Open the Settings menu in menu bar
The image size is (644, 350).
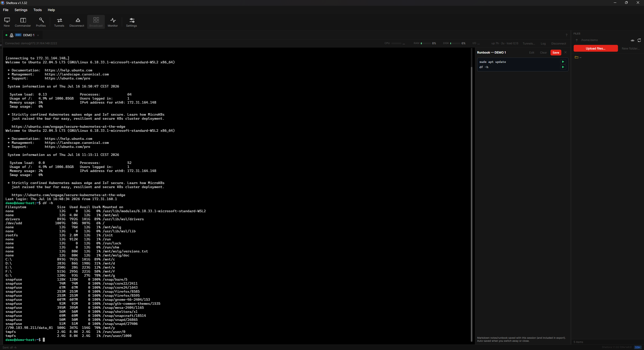pos(21,10)
